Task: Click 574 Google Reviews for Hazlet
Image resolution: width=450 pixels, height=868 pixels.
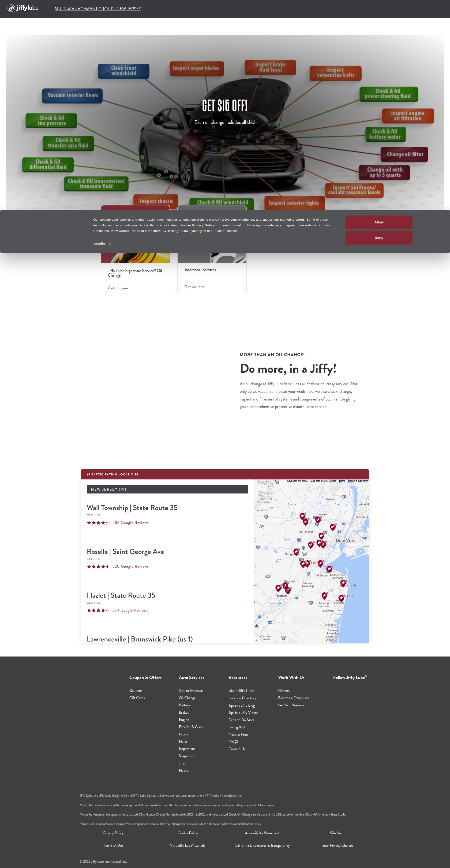Action: [130, 610]
